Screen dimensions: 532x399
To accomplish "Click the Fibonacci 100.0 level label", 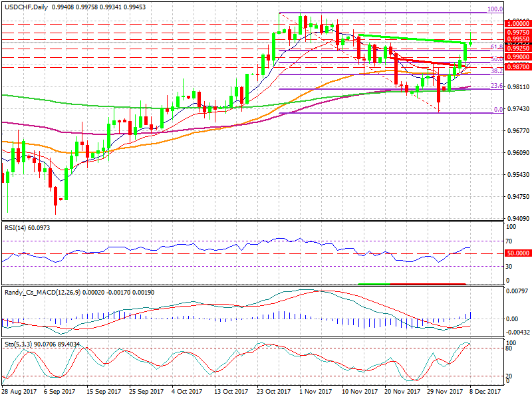I will tap(495, 10).
